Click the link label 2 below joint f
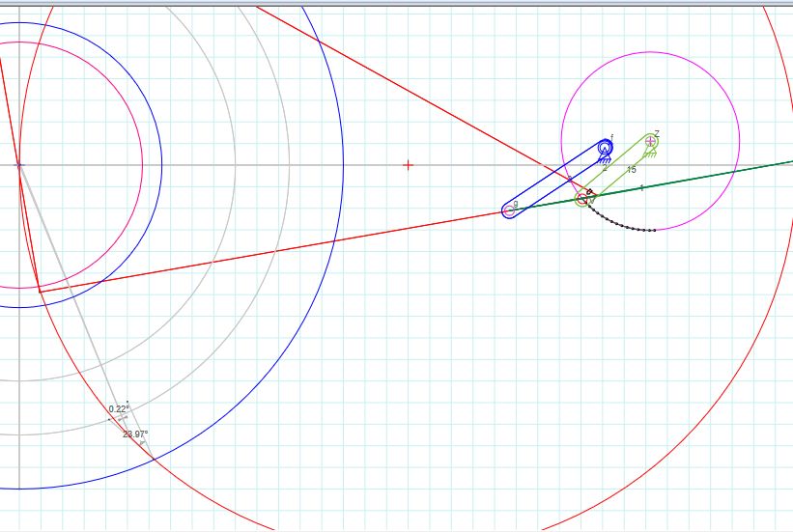Image resolution: width=793 pixels, height=532 pixels. coord(605,168)
